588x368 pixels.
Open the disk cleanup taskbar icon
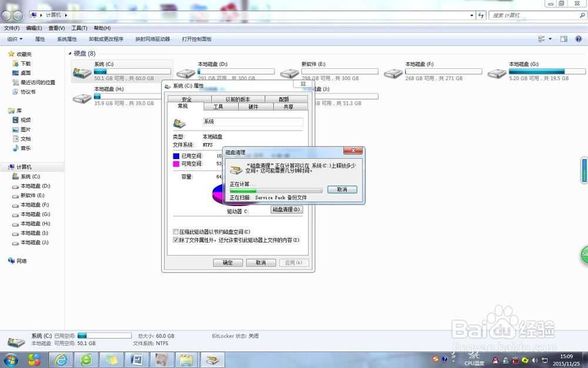[213, 360]
